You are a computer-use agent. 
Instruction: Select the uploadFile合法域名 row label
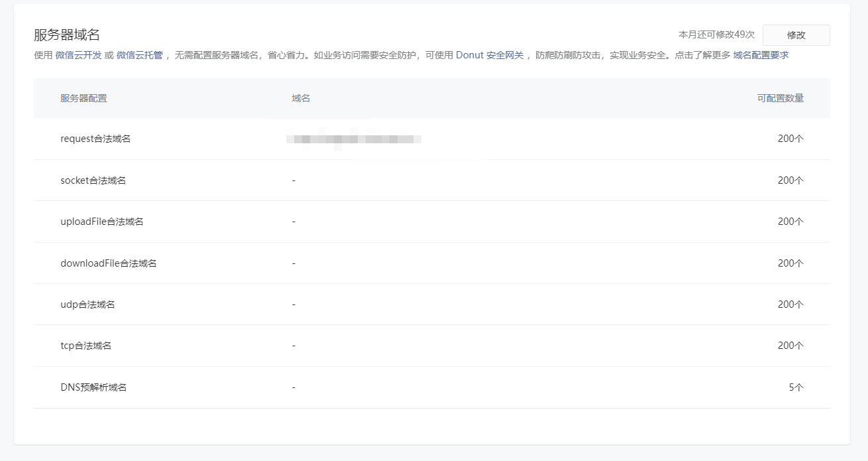(101, 222)
